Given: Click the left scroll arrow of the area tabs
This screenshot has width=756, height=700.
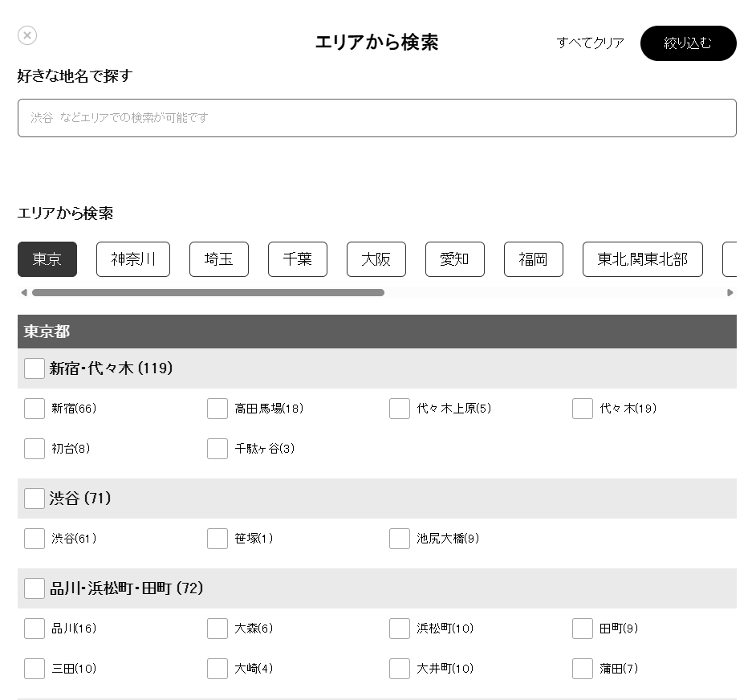Looking at the screenshot, I should (23, 292).
